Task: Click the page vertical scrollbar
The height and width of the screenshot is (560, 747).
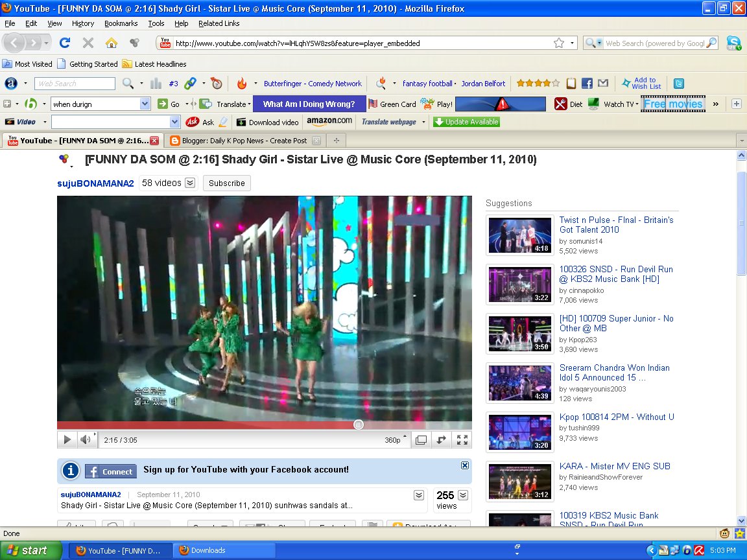Action: pos(741,222)
